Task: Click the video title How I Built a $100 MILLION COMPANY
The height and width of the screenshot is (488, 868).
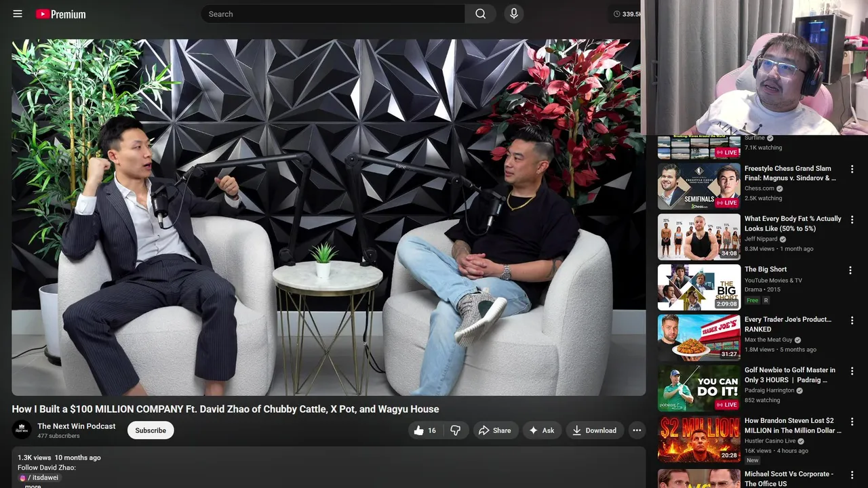Action: 225,409
